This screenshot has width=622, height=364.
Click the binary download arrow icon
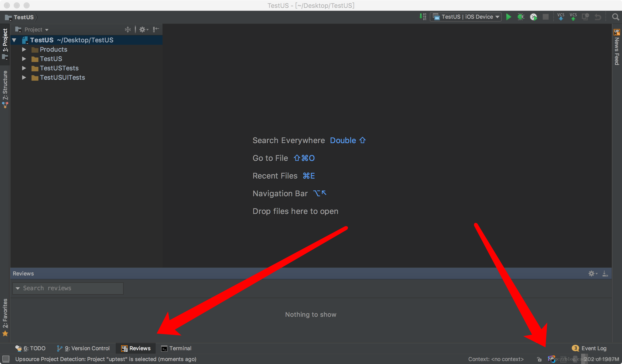point(423,17)
